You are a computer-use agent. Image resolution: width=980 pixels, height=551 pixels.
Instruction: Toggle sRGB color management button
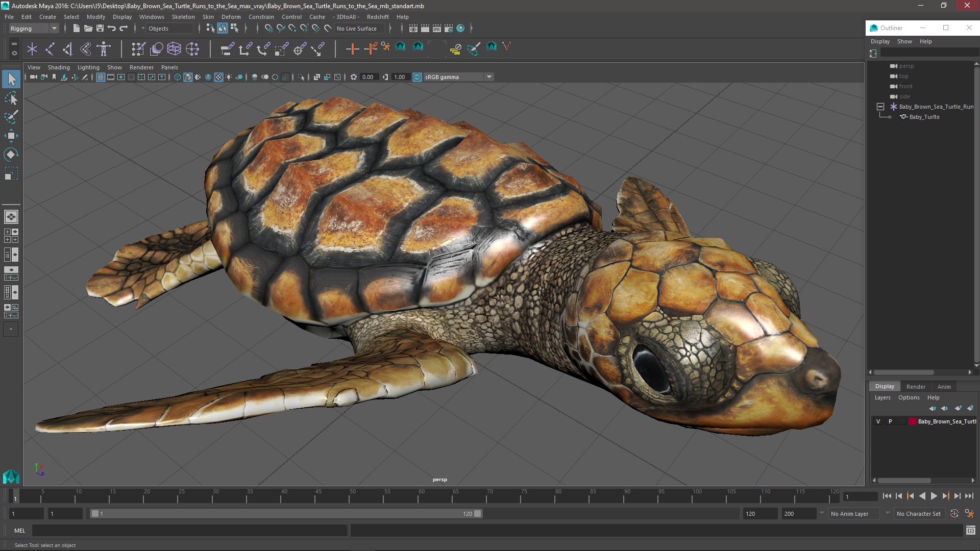417,77
